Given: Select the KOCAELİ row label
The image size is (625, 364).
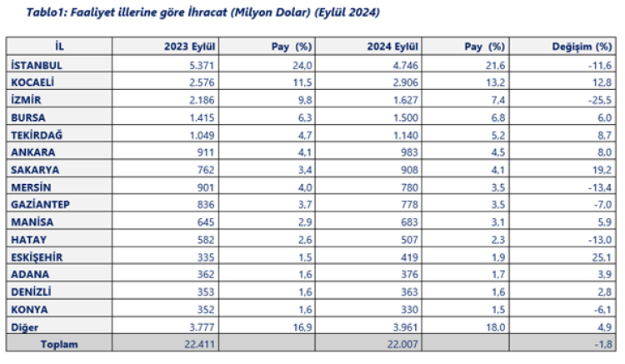Looking at the screenshot, I should (32, 82).
